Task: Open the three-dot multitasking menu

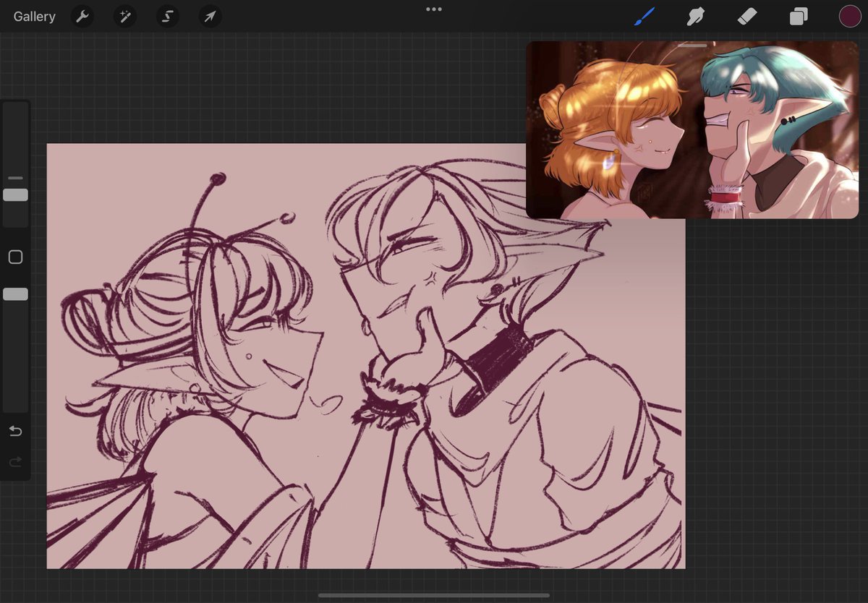Action: (x=434, y=9)
